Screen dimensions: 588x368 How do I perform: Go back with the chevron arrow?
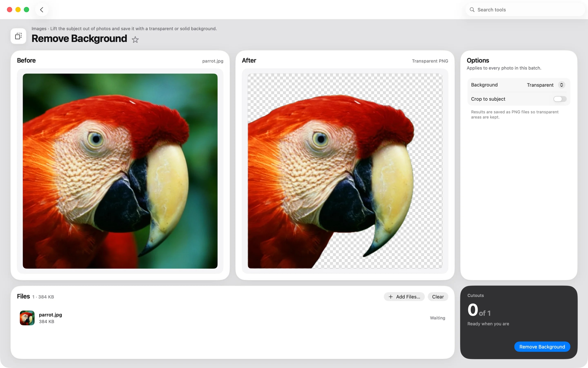(42, 10)
